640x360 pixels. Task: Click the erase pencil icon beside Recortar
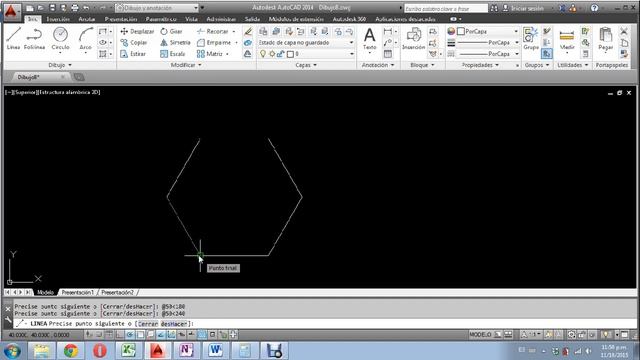coord(248,31)
